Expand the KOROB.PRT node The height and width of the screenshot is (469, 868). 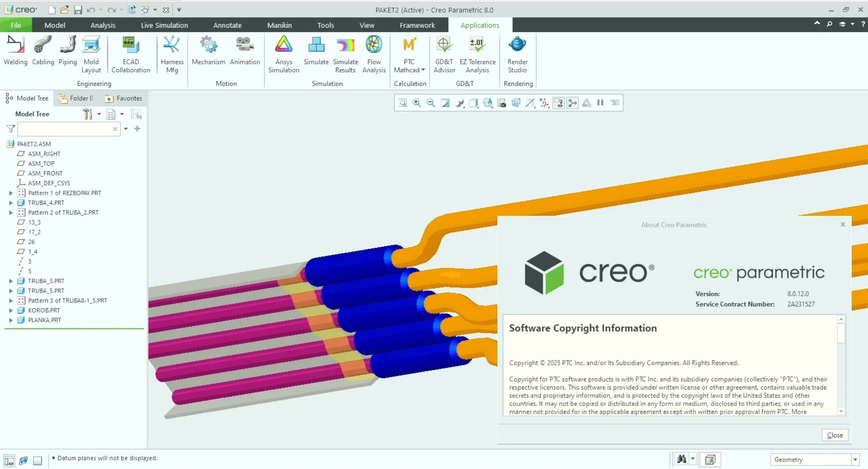[x=11, y=310]
